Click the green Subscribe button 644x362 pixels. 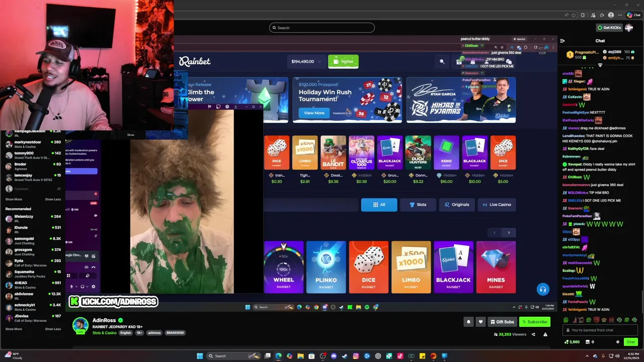tap(534, 322)
